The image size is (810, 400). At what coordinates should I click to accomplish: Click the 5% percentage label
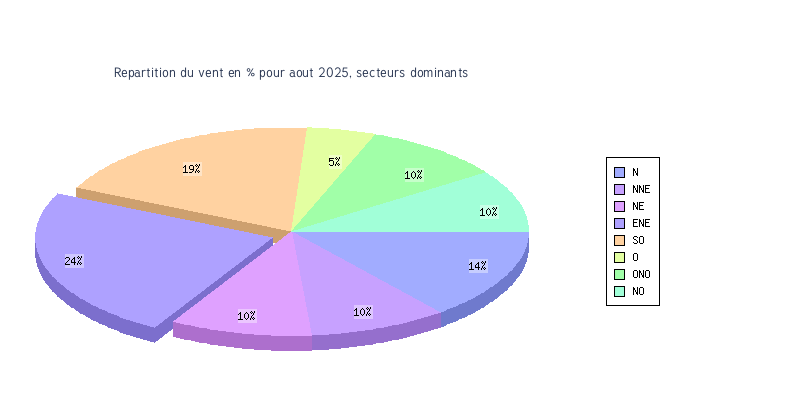click(x=334, y=162)
